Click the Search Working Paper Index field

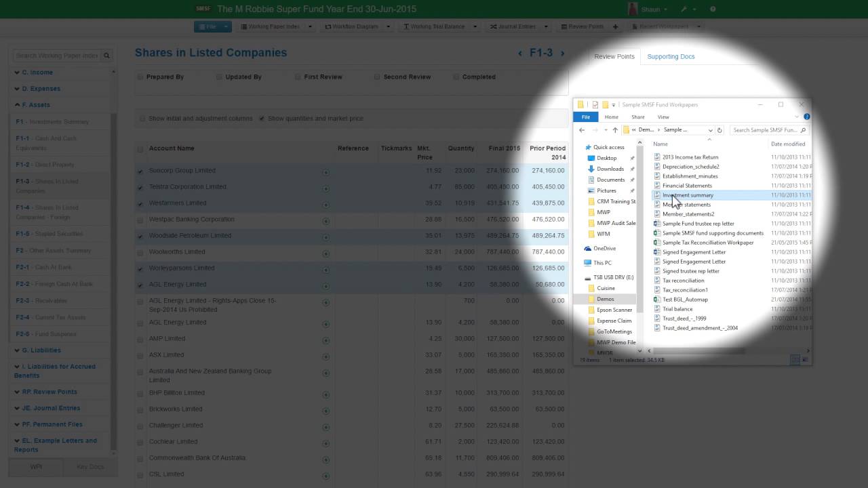(x=57, y=56)
